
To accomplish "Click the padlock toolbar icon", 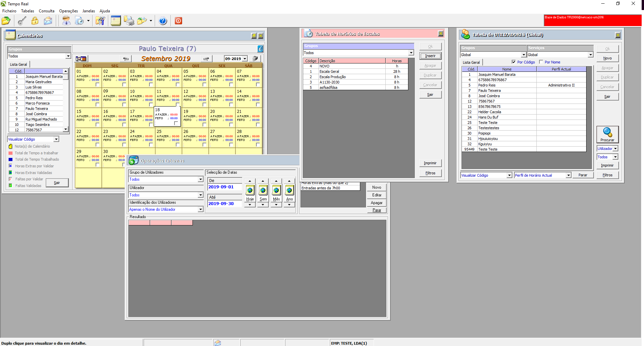I will pos(35,21).
